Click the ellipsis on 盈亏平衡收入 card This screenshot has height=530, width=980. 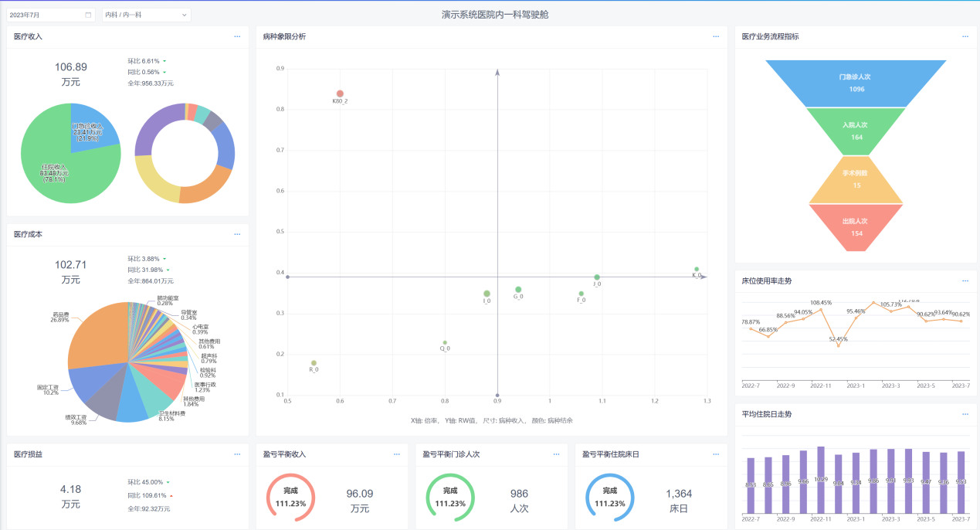click(x=397, y=454)
